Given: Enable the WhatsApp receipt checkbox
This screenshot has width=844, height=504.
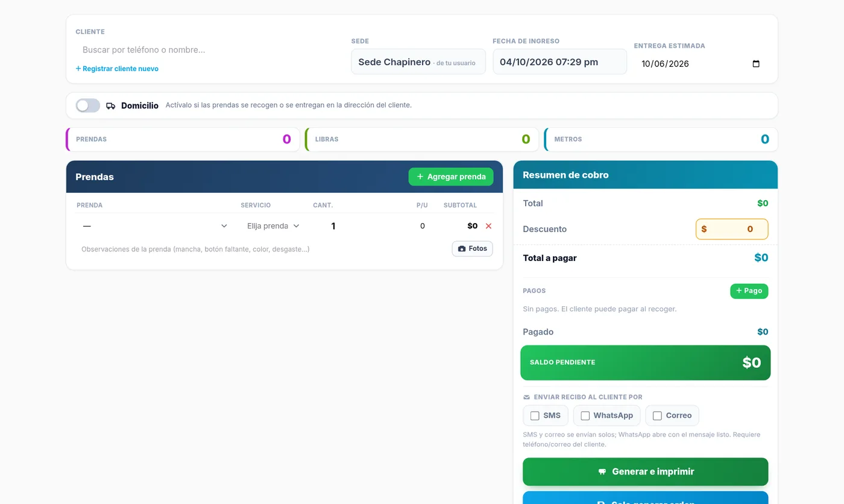Looking at the screenshot, I should tap(585, 415).
